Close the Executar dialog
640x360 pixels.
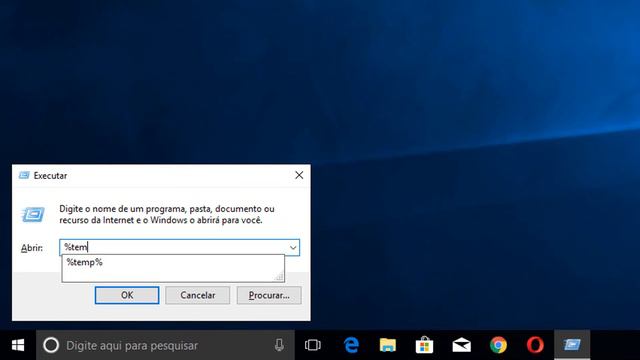pos(299,175)
